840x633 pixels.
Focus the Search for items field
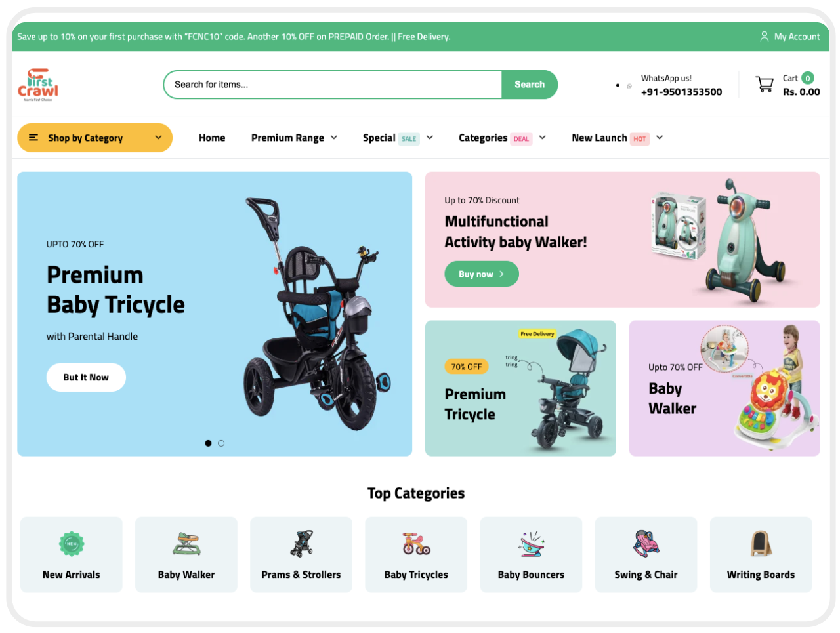click(x=333, y=85)
